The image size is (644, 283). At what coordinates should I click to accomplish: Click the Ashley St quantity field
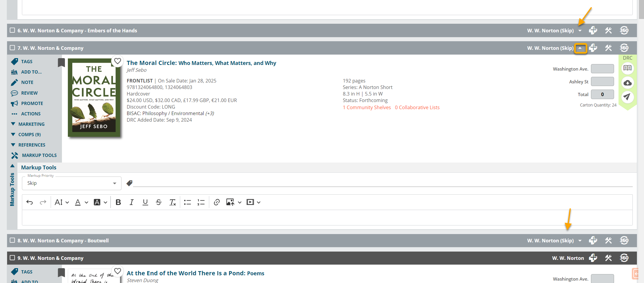pyautogui.click(x=602, y=82)
